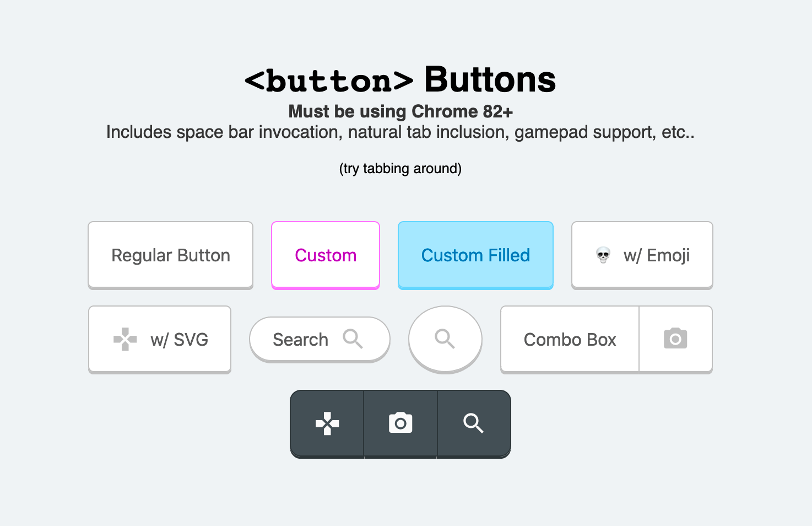Click the magnifier icon inside the Search pill
The width and height of the screenshot is (812, 526).
click(353, 339)
